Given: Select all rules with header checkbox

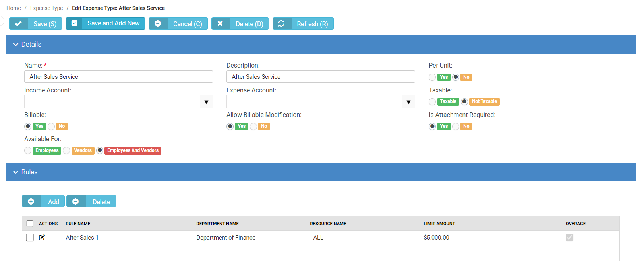Looking at the screenshot, I should click(30, 224).
